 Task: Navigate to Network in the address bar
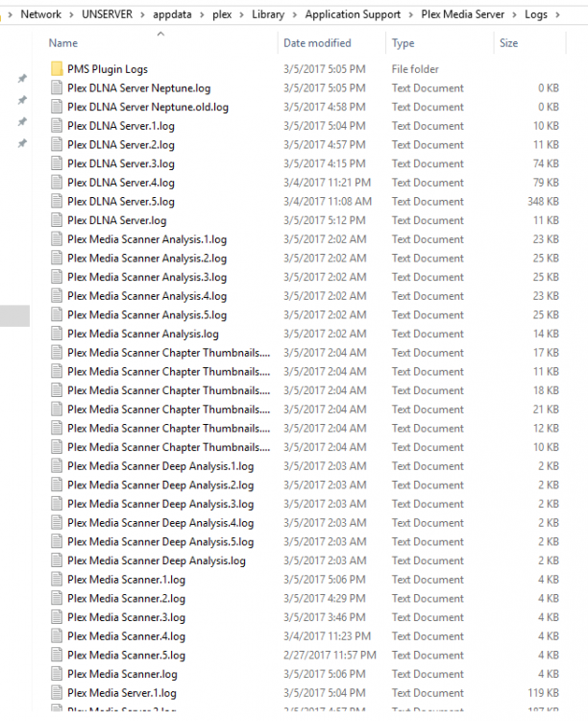click(41, 14)
